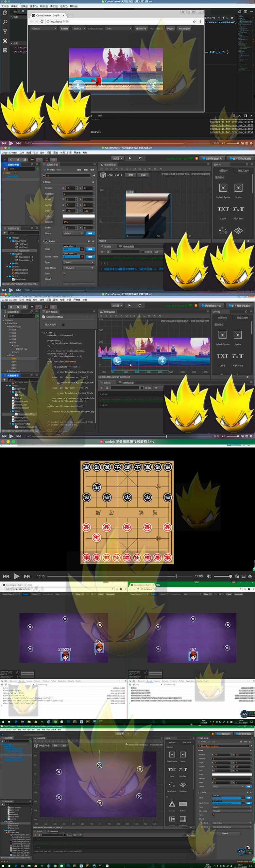Image resolution: width=255 pixels, height=868 pixels.
Task: Click localhost:7456 address bar in top browser
Action: [x=120, y=21]
